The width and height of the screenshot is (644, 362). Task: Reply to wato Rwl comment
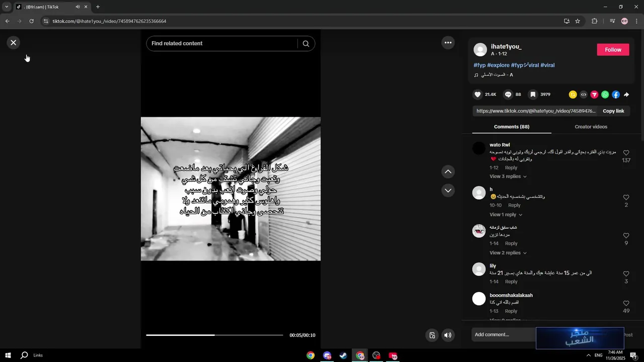511,168
